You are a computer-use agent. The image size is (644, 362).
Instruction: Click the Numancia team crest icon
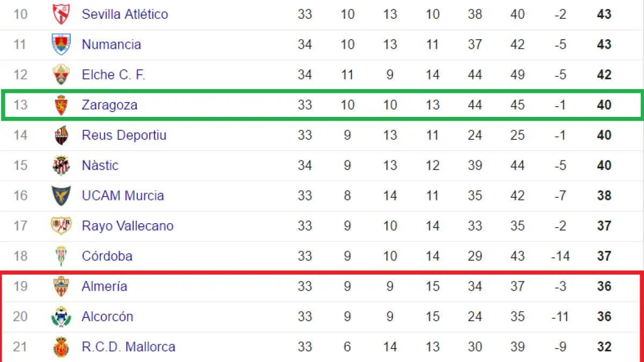click(61, 44)
